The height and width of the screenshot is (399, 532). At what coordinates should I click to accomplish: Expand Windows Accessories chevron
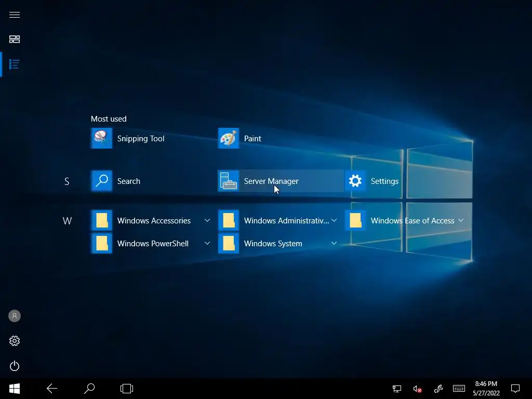point(207,220)
